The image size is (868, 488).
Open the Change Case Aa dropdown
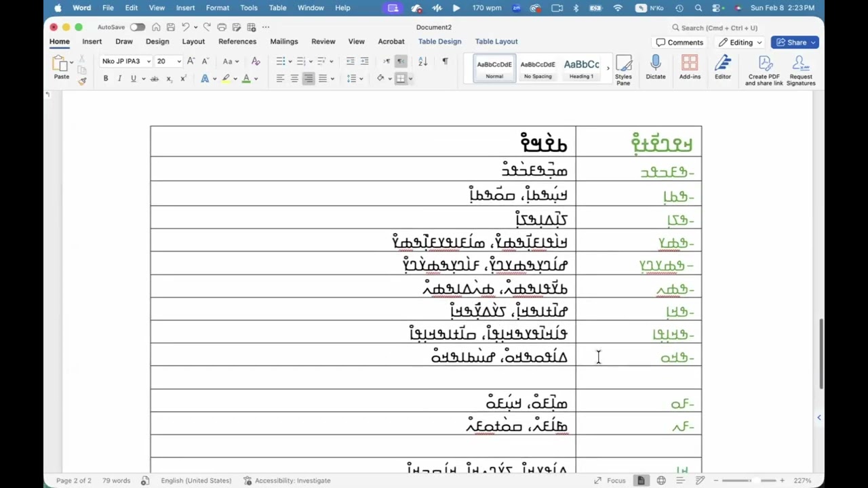point(231,61)
